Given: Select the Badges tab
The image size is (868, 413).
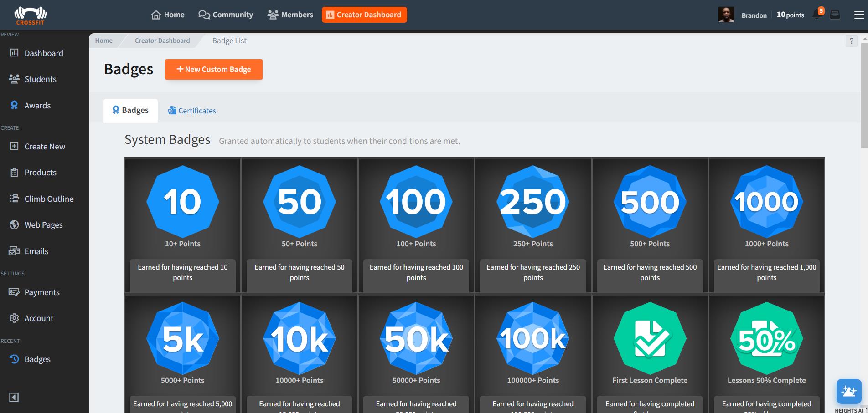Looking at the screenshot, I should [x=130, y=111].
